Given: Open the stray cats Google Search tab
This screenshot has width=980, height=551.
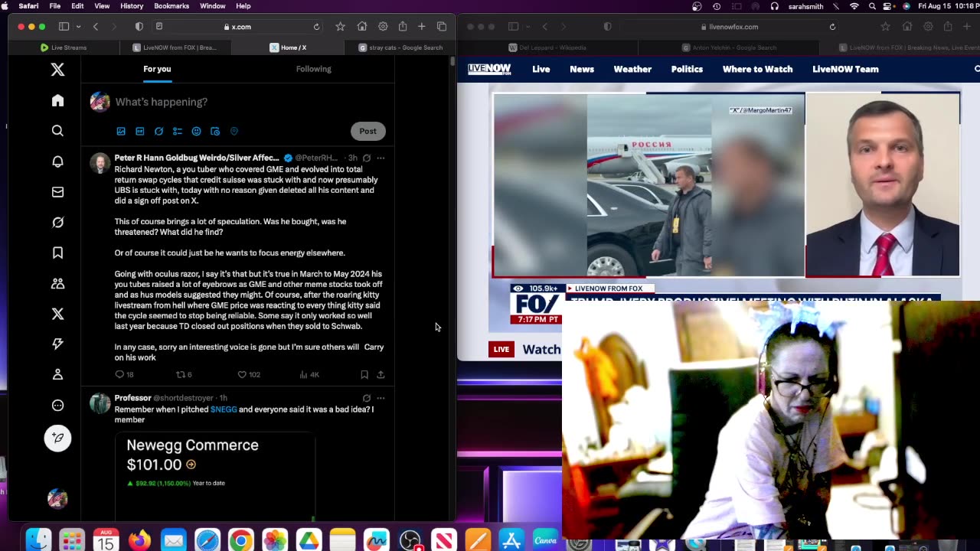Looking at the screenshot, I should tap(400, 47).
